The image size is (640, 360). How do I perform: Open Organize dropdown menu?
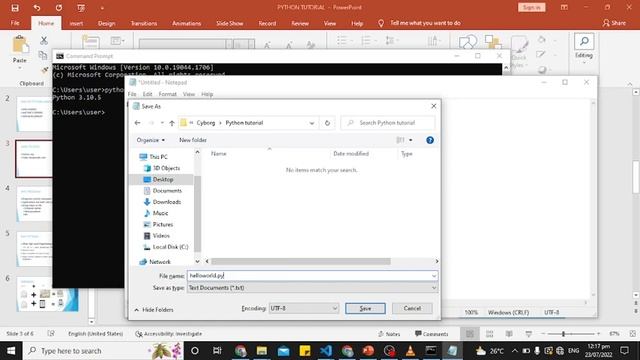(151, 140)
